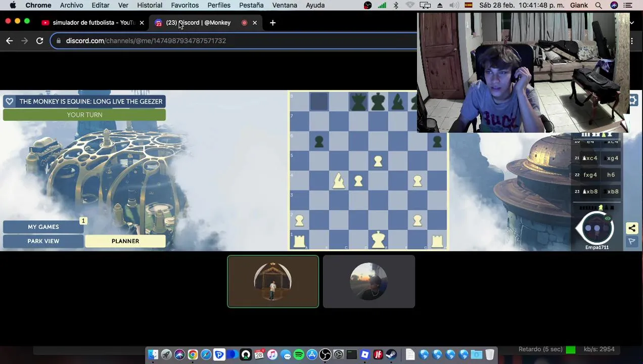Open the Archivo menu
The height and width of the screenshot is (364, 643).
click(71, 6)
